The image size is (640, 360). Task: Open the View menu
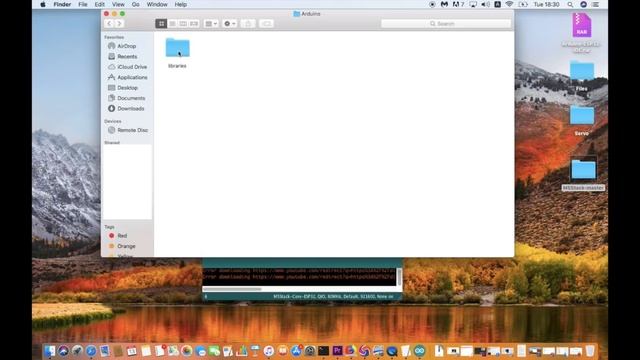click(x=118, y=4)
